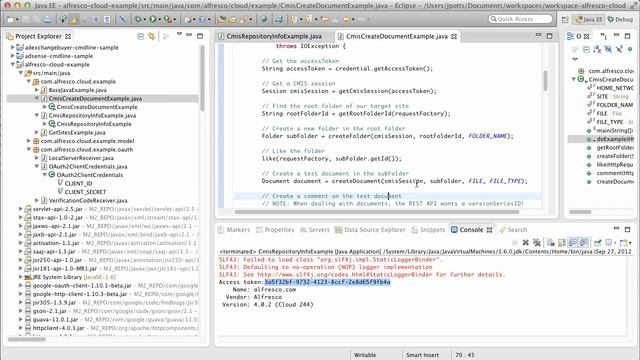
Task: Expand com.alfresco.cloud.example.model package
Action: 29,141
